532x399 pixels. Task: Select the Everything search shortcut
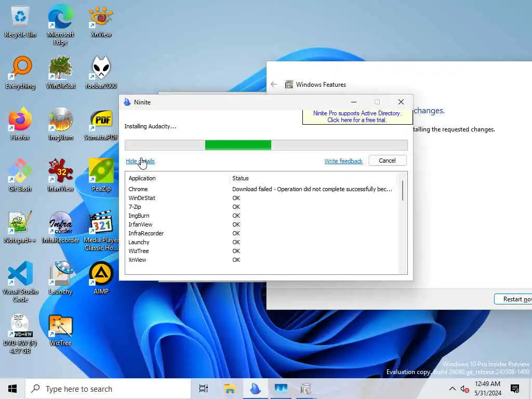20,73
